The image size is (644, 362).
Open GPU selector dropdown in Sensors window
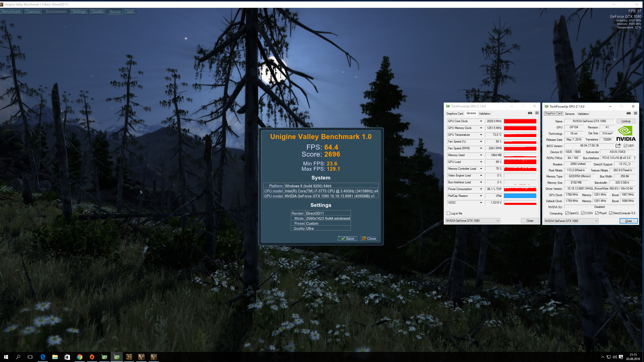click(472, 221)
